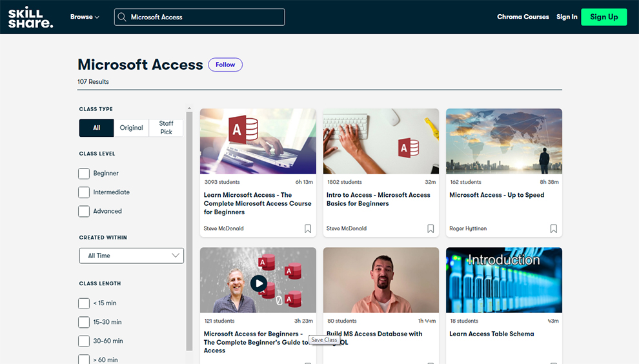Click Steve McDonald under Intro to Access

[x=347, y=228]
